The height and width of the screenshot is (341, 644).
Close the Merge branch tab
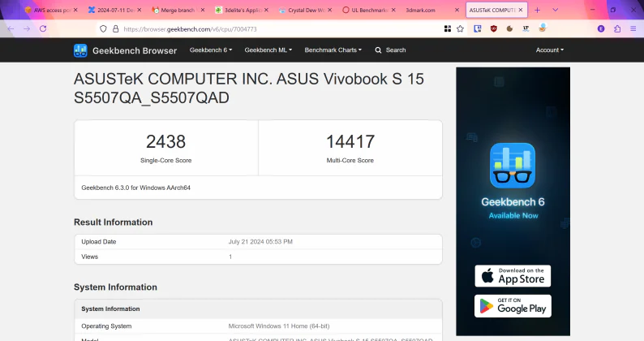click(203, 10)
